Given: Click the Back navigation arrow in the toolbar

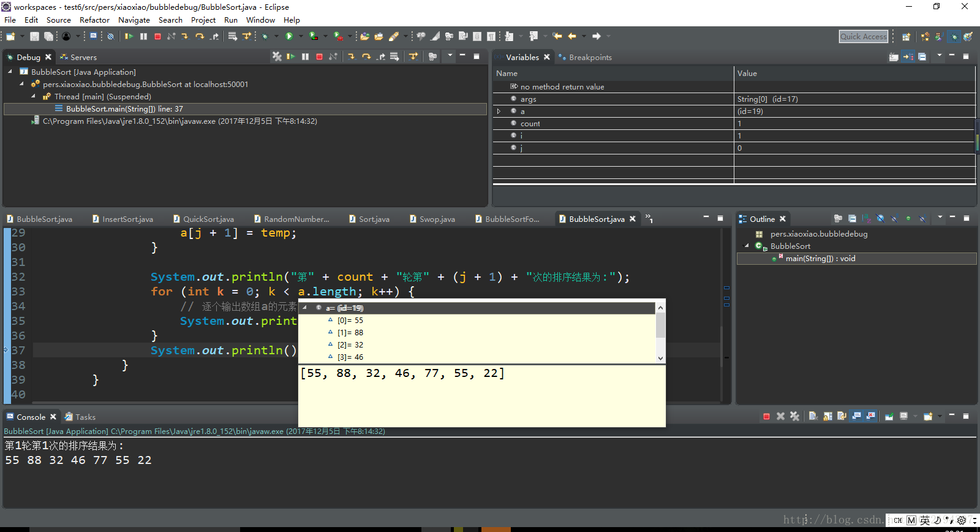Looking at the screenshot, I should 572,36.
